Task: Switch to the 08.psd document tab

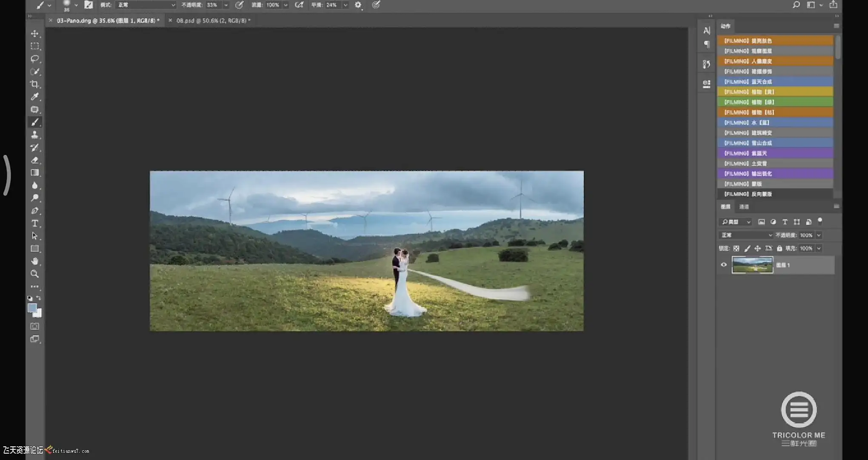Action: [x=213, y=20]
